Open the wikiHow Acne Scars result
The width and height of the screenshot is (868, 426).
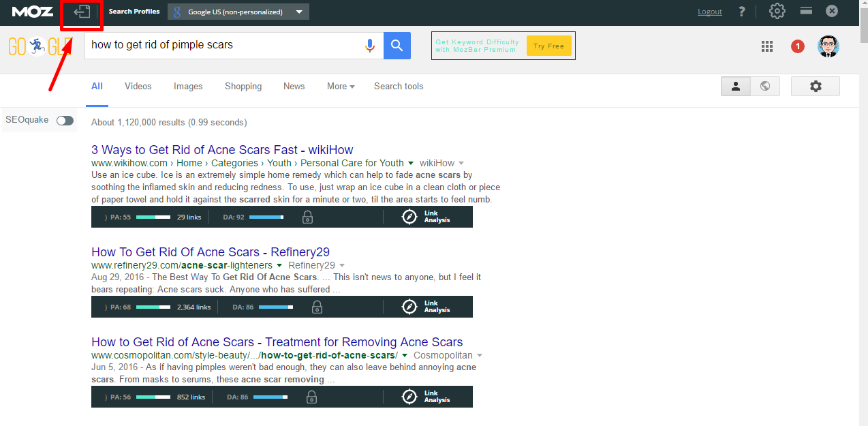coord(222,150)
